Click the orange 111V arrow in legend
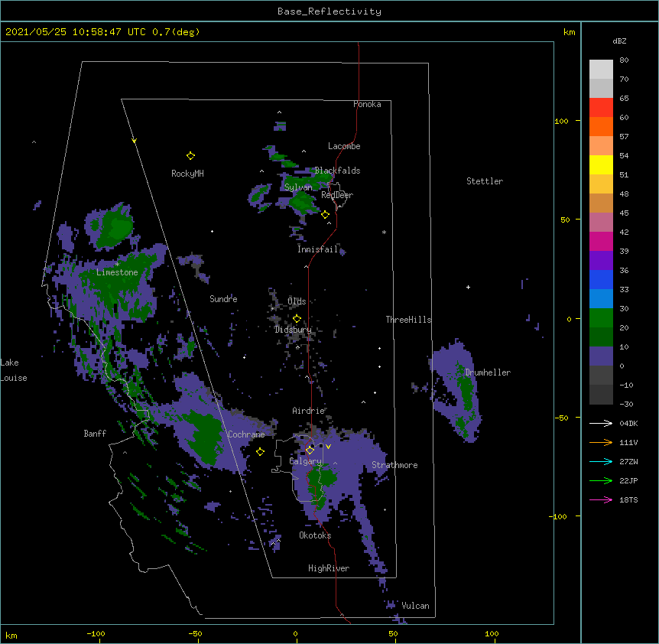This screenshot has height=644, width=659. pos(601,442)
